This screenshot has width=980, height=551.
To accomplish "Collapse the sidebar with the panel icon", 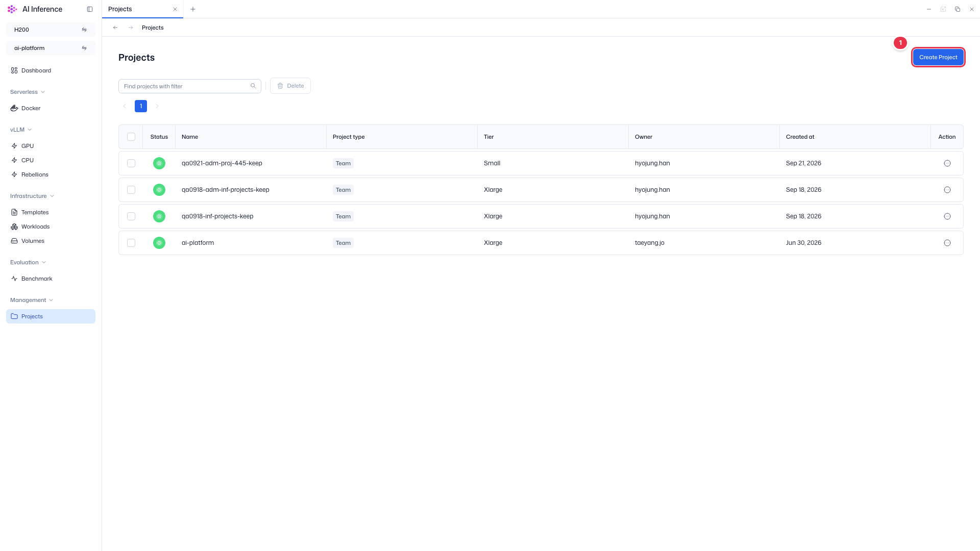I will point(90,9).
